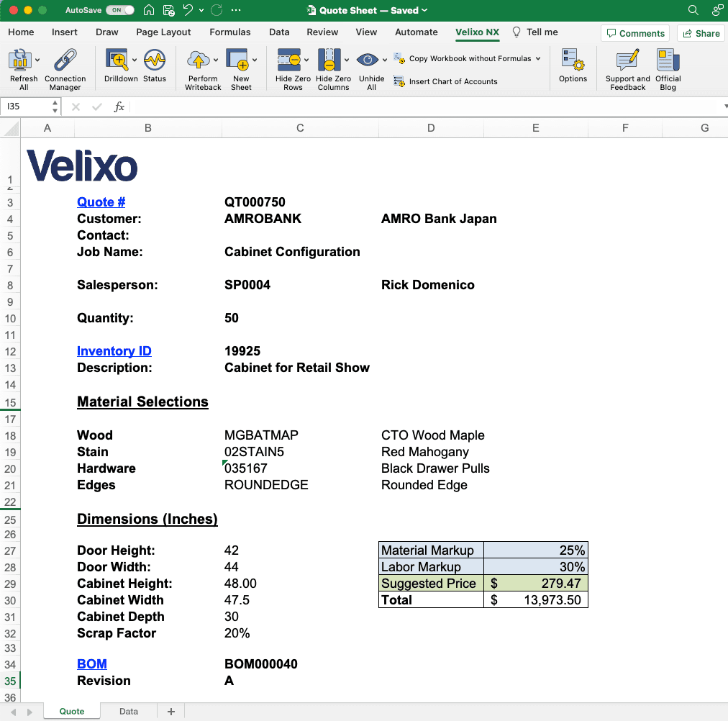Click the Share button
728x721 pixels.
701,33
